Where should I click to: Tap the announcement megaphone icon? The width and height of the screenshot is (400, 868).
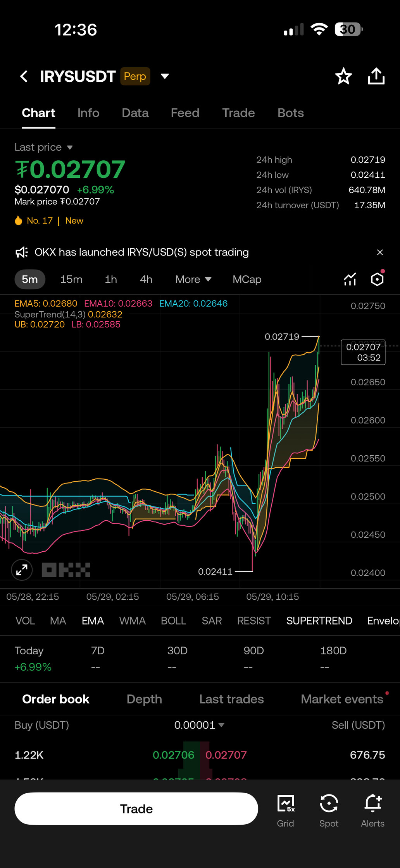tap(22, 252)
